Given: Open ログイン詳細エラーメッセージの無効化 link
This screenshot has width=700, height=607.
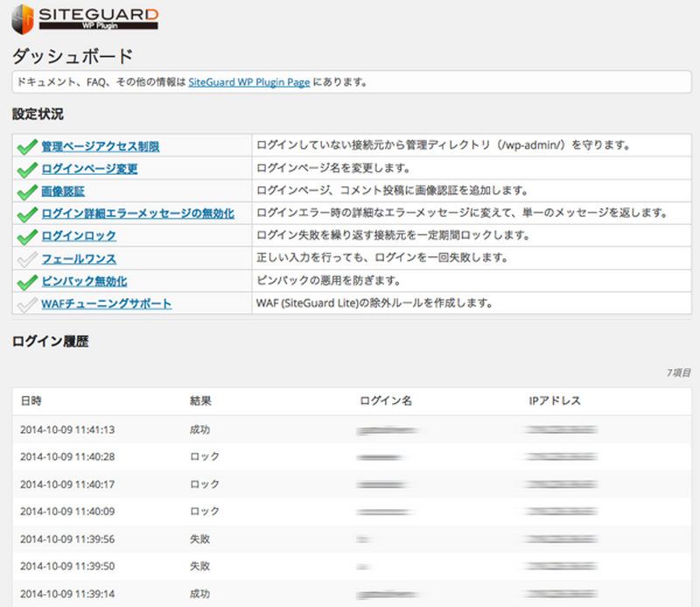Looking at the screenshot, I should tap(137, 213).
